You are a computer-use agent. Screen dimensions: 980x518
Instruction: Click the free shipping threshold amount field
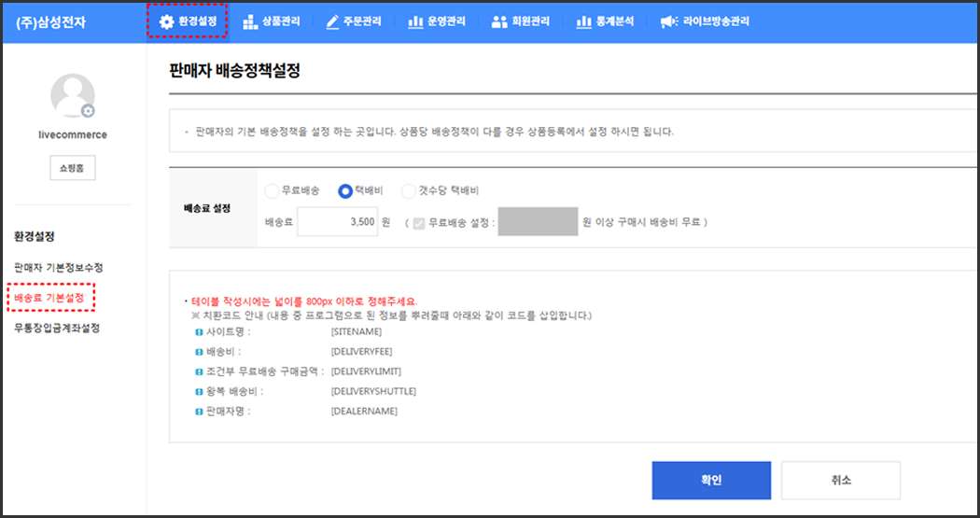click(538, 222)
